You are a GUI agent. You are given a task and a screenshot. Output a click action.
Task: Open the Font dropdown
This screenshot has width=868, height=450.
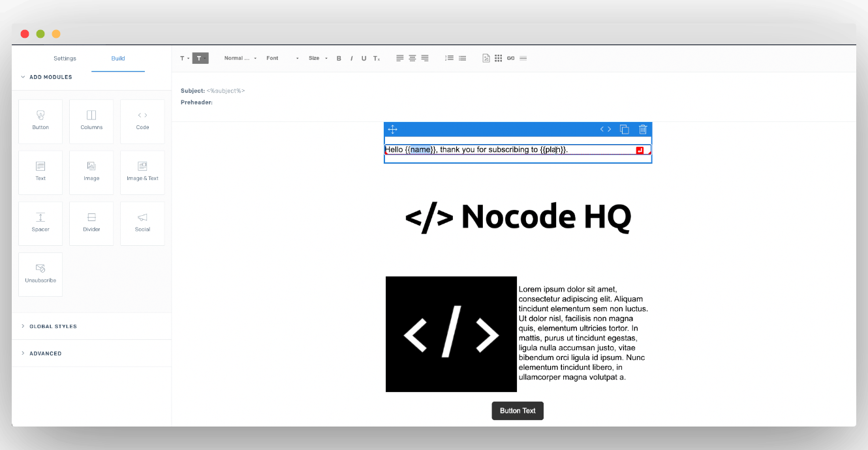pos(283,58)
